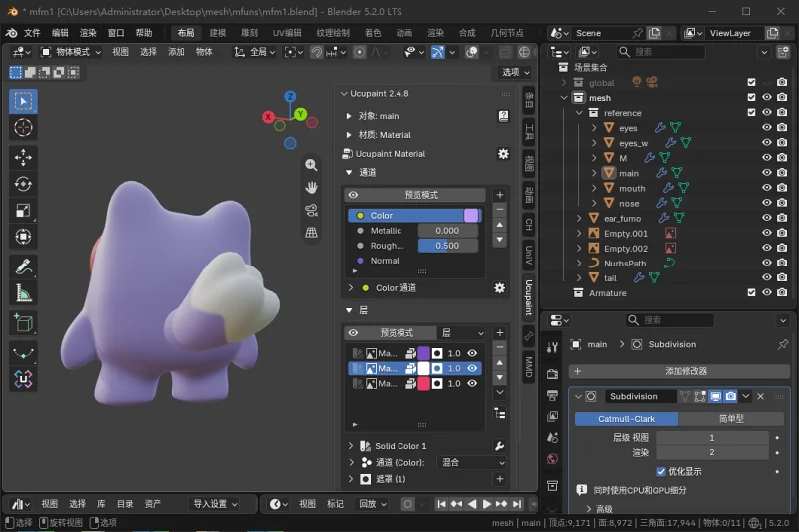Click the Z axis on navigation gizmo
Viewport: 799px width, 532px height.
(x=290, y=96)
